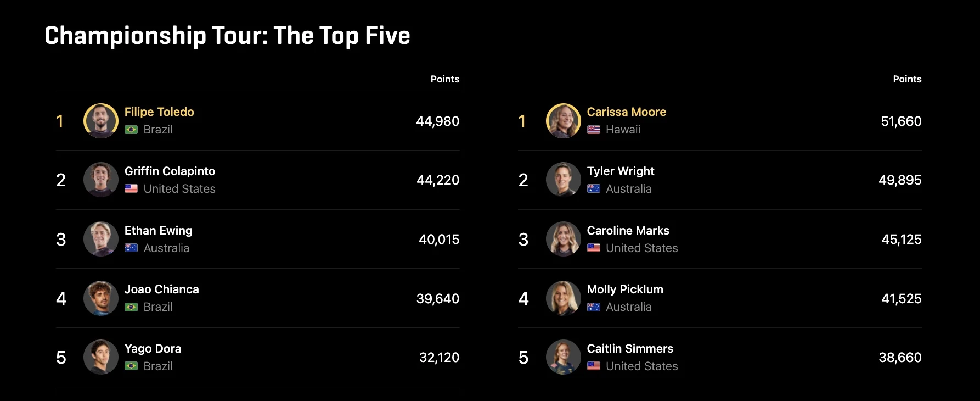This screenshot has width=980, height=401.
Task: Click the Griffin Colapinto name
Action: click(x=170, y=171)
